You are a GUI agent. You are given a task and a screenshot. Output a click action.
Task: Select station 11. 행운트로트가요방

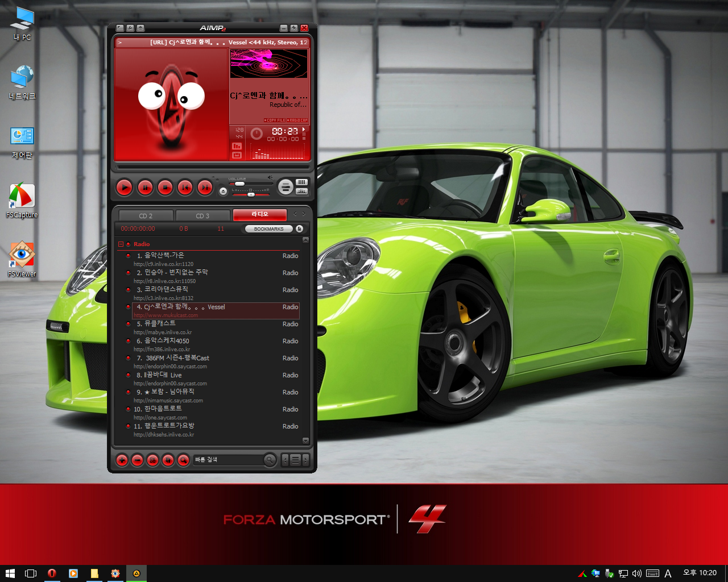coord(215,430)
